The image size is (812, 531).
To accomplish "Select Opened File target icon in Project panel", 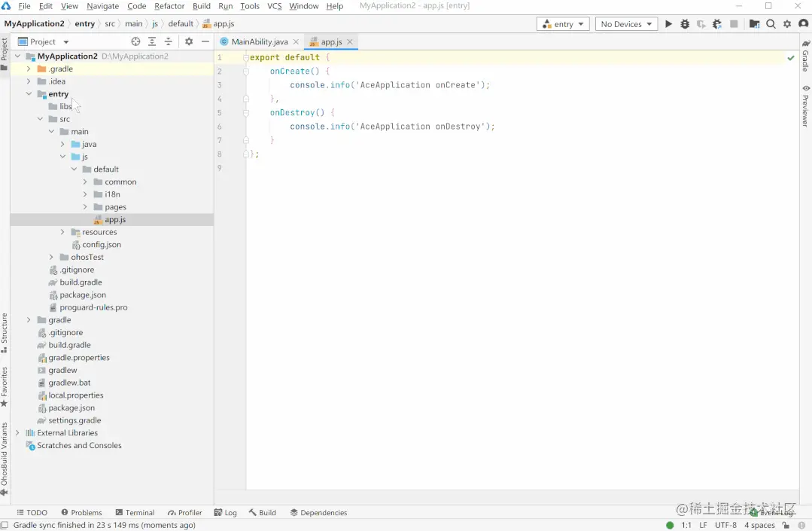I will tap(135, 41).
